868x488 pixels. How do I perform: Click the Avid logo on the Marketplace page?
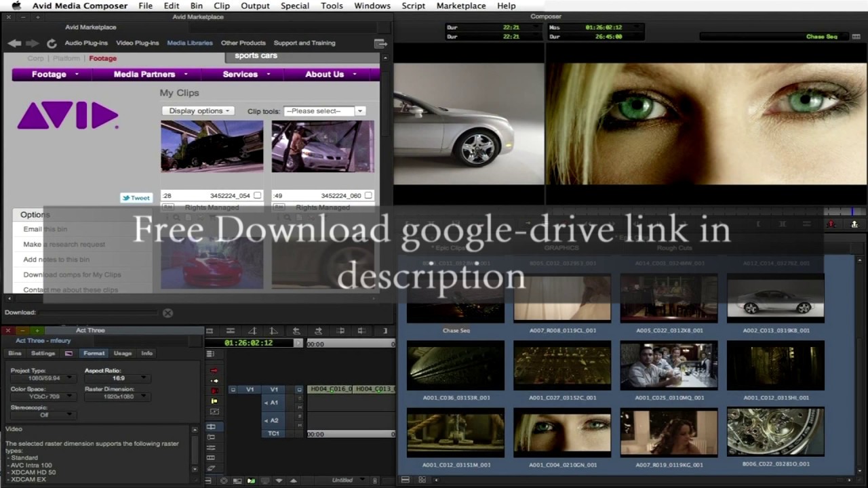[68, 115]
